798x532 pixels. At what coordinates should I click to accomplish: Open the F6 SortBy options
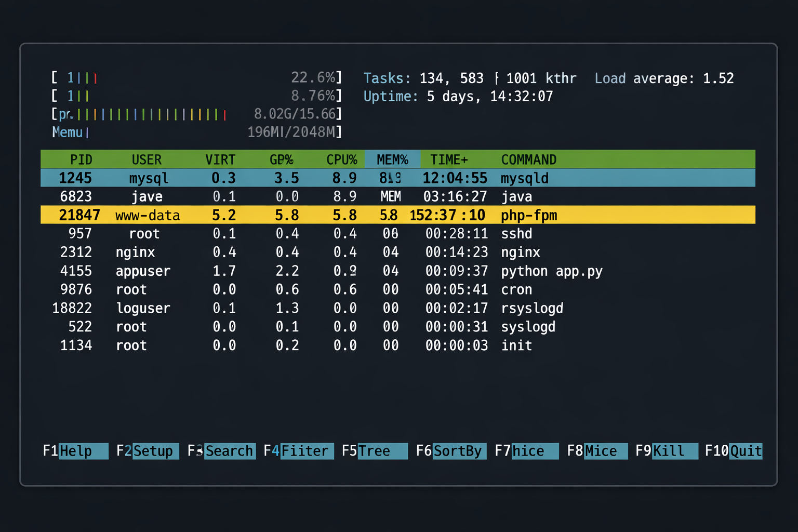click(450, 451)
